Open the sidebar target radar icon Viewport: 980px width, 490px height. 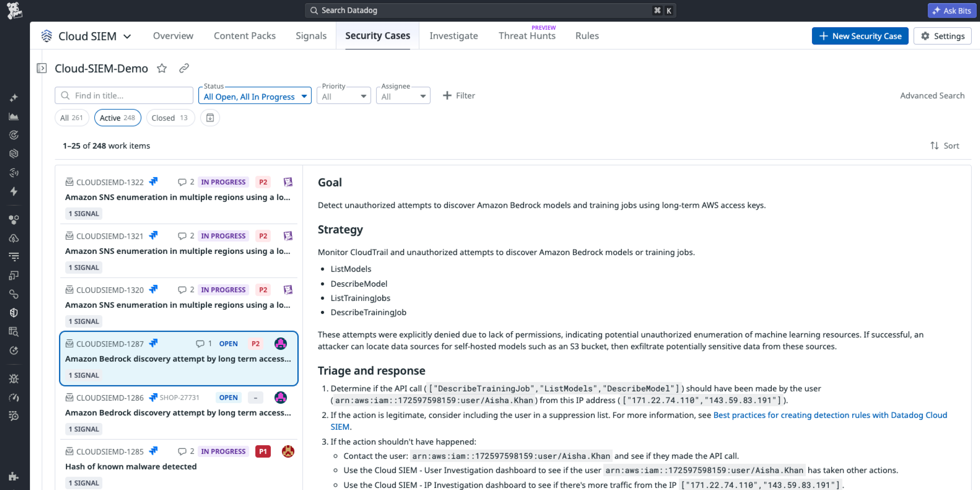tap(14, 135)
